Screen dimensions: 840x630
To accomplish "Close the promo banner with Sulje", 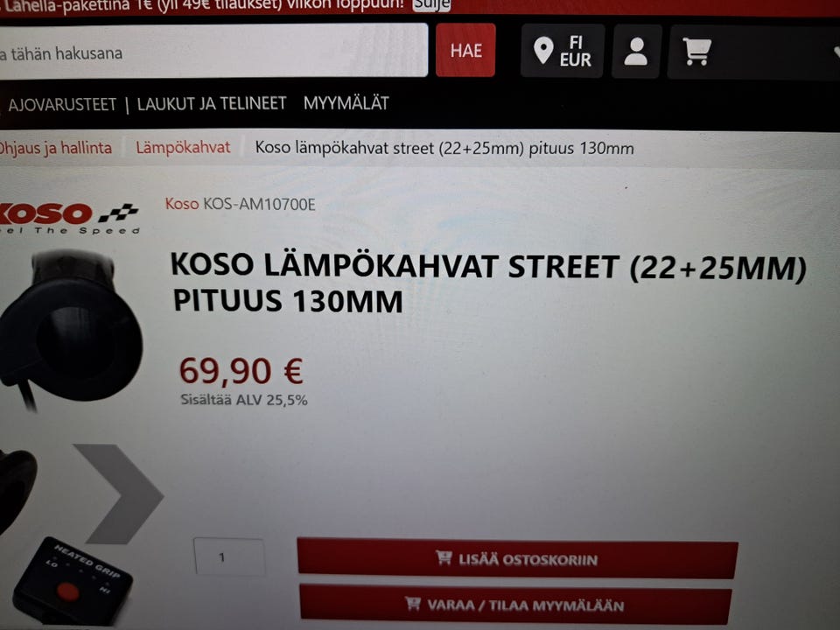I will (x=431, y=5).
